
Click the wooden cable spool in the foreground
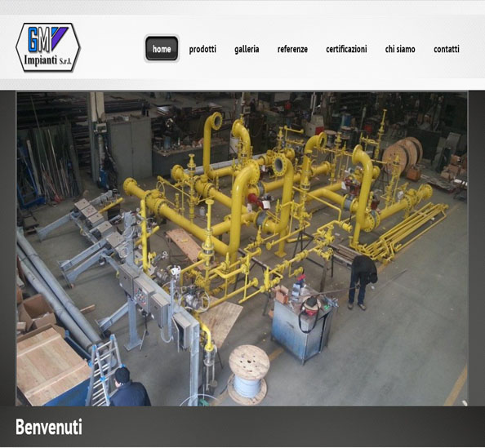(249, 374)
